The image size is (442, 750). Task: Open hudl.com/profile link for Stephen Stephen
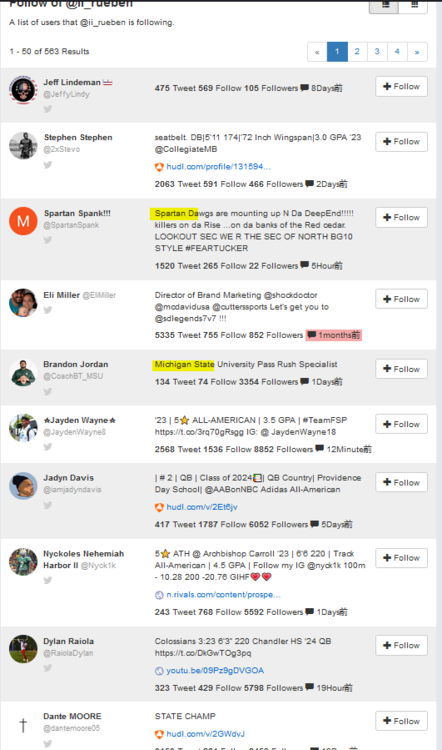tap(218, 167)
